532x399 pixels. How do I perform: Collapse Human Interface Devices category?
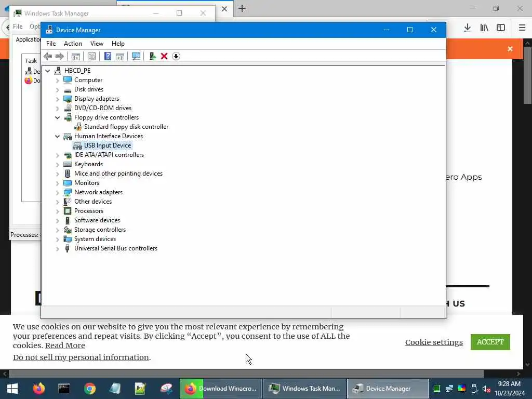pyautogui.click(x=57, y=137)
